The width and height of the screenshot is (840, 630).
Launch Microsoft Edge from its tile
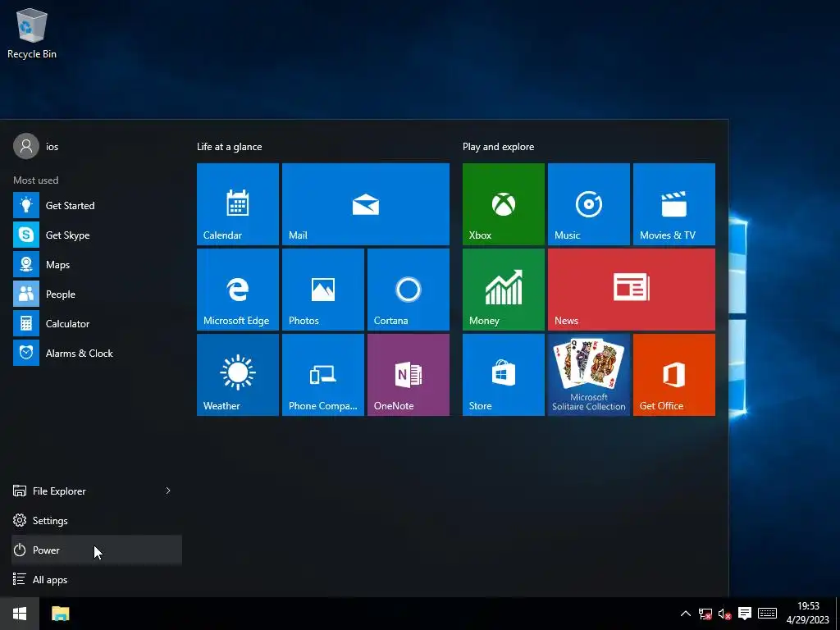[x=237, y=290]
